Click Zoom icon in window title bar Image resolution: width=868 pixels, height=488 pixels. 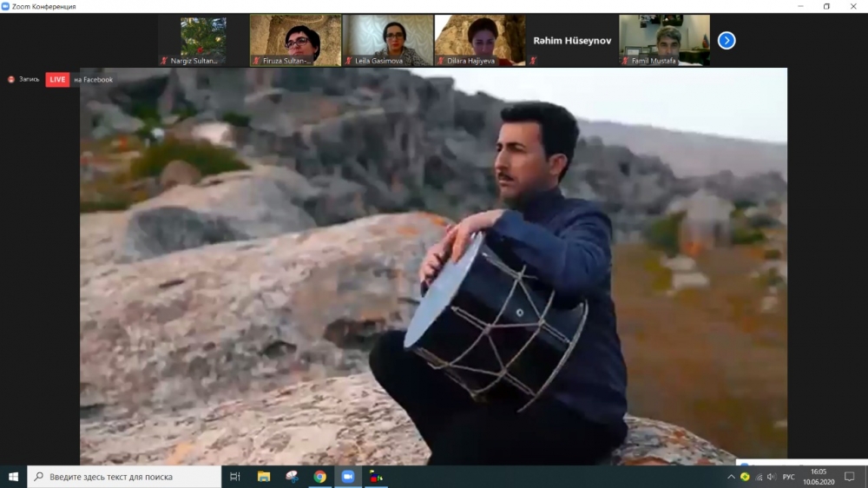pyautogui.click(x=5, y=7)
